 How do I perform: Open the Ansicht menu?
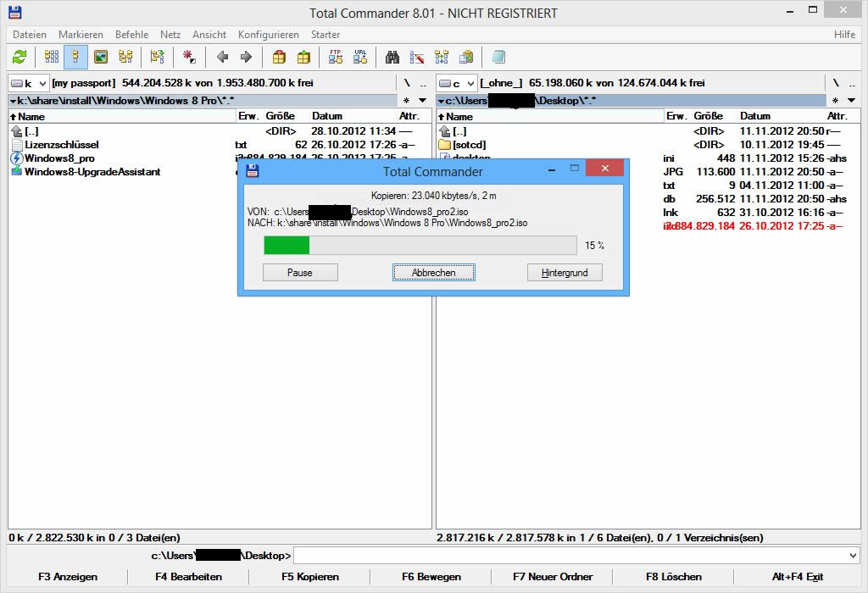pos(209,34)
